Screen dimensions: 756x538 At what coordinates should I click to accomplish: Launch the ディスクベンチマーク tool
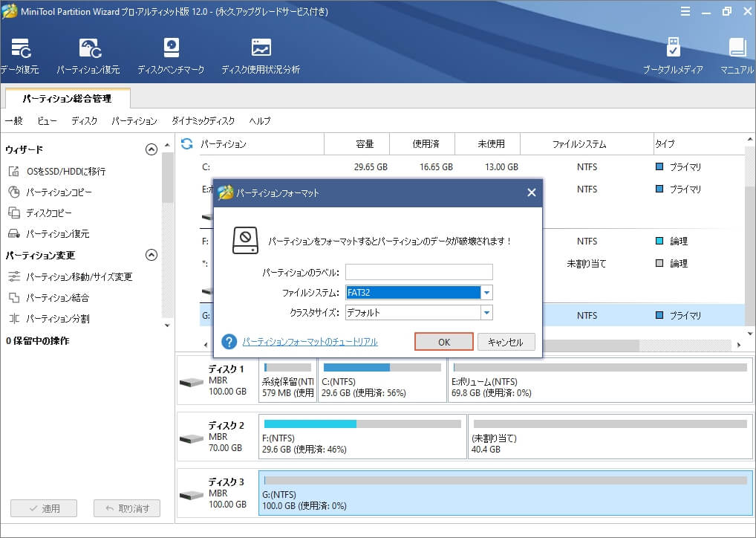[171, 49]
